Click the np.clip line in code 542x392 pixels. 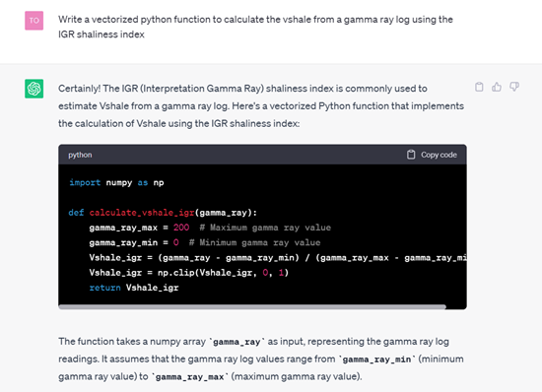point(189,273)
